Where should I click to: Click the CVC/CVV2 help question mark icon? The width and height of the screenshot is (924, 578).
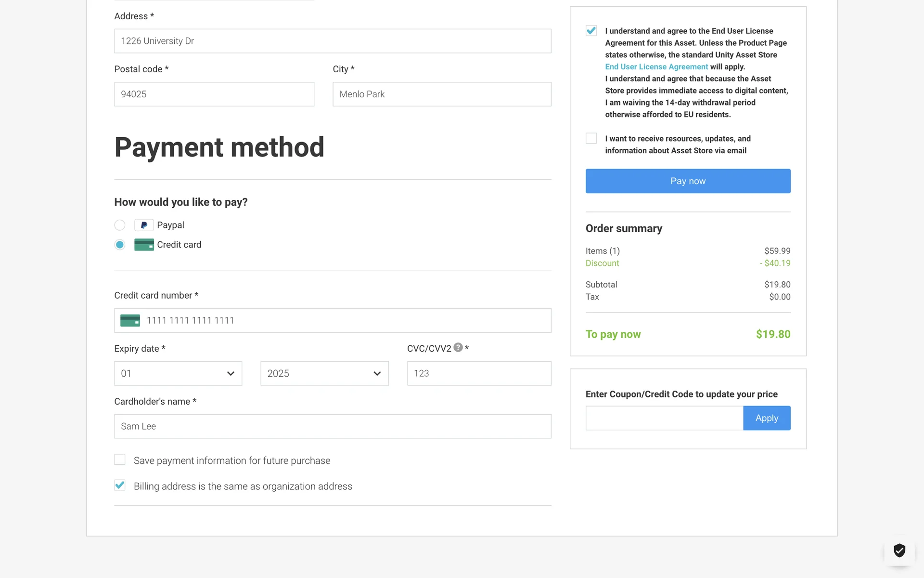tap(458, 347)
